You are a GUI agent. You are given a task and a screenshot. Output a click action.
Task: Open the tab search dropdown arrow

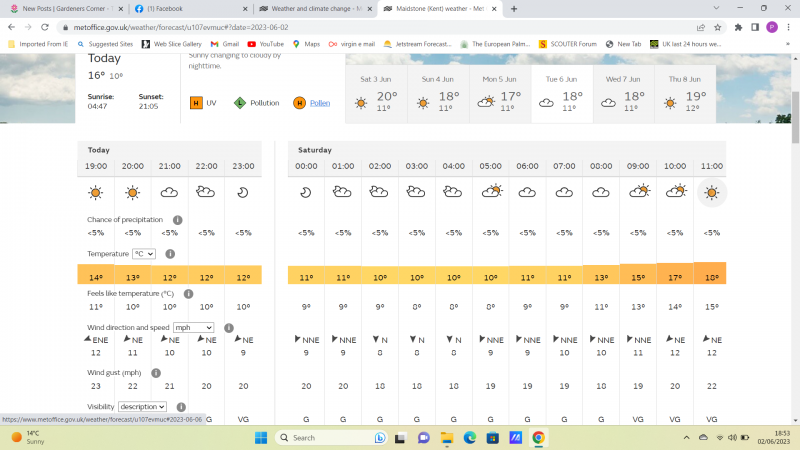[x=716, y=8]
